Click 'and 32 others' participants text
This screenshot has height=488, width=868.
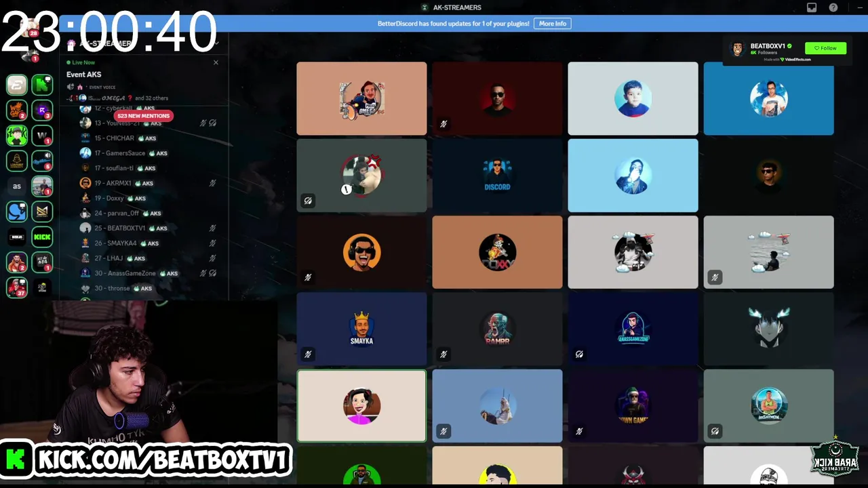[151, 98]
